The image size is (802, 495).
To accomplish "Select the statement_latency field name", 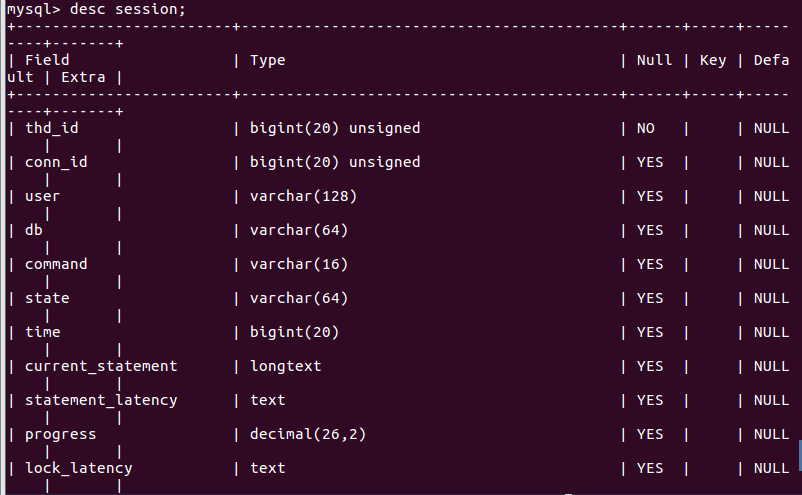I will click(101, 400).
